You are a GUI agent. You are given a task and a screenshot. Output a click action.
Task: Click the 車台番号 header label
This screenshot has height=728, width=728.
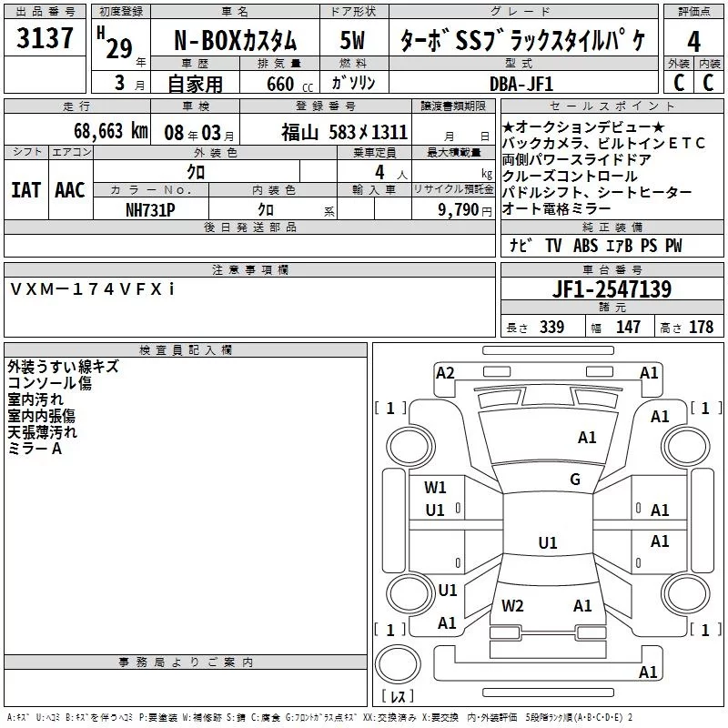point(612,269)
